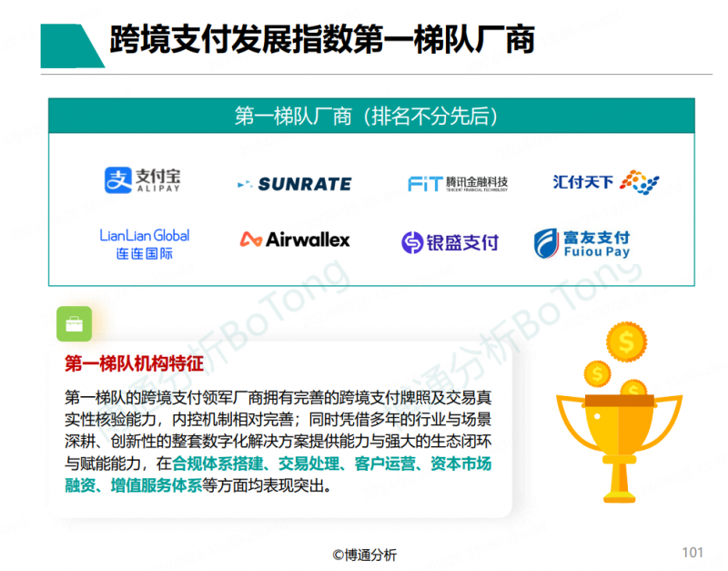Viewport: 728px width, 571px height.
Task: Select the LianLian Global 连连国际 logo
Action: click(x=145, y=244)
